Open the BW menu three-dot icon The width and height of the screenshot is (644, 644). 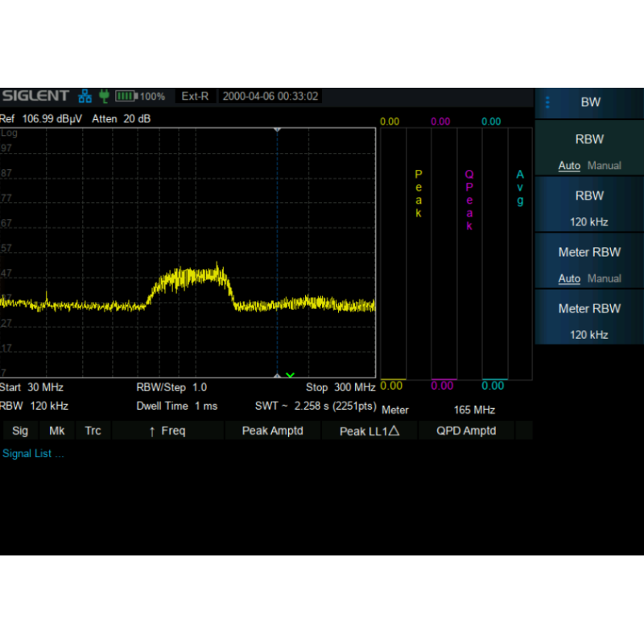[547, 102]
